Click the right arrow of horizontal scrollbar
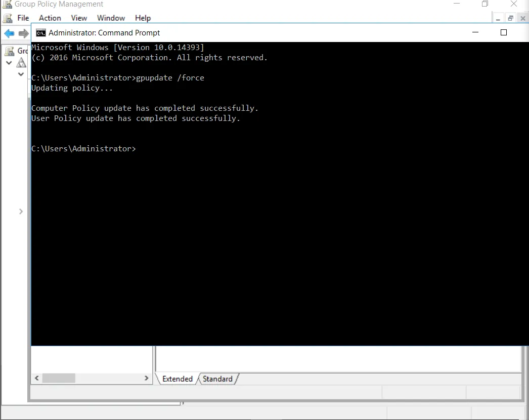The width and height of the screenshot is (529, 420). pos(147,378)
